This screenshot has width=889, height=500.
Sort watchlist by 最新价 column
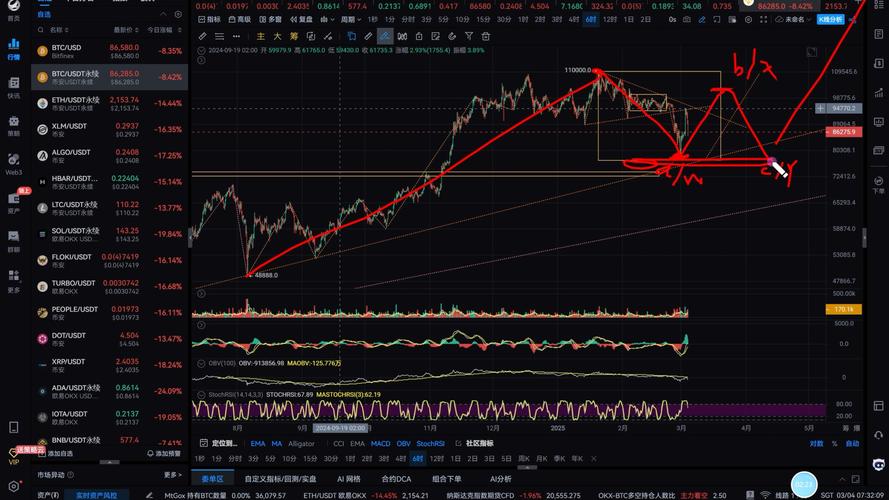point(126,29)
